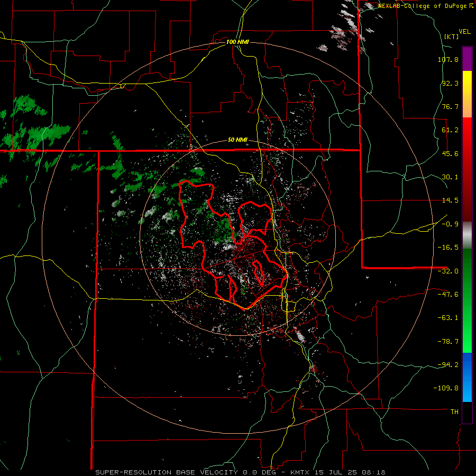Image resolution: width=476 pixels, height=476 pixels.
Task: Click the -32.0 velocity scale value
Action: [x=448, y=271]
